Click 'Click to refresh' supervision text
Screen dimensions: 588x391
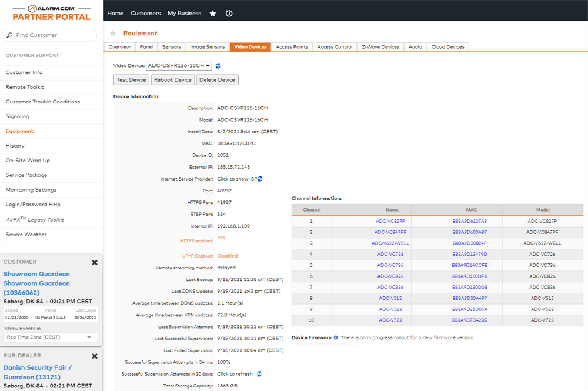pyautogui.click(x=235, y=374)
